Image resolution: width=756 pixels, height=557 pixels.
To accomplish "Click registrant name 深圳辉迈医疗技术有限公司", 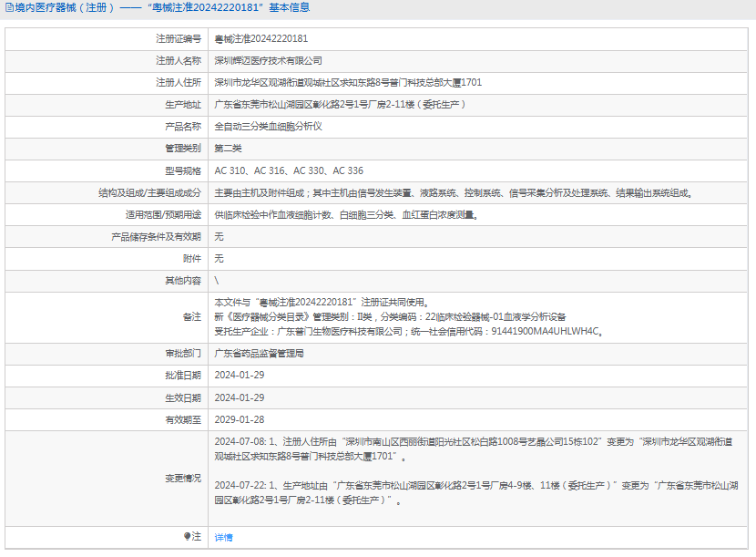I will pos(268,61).
